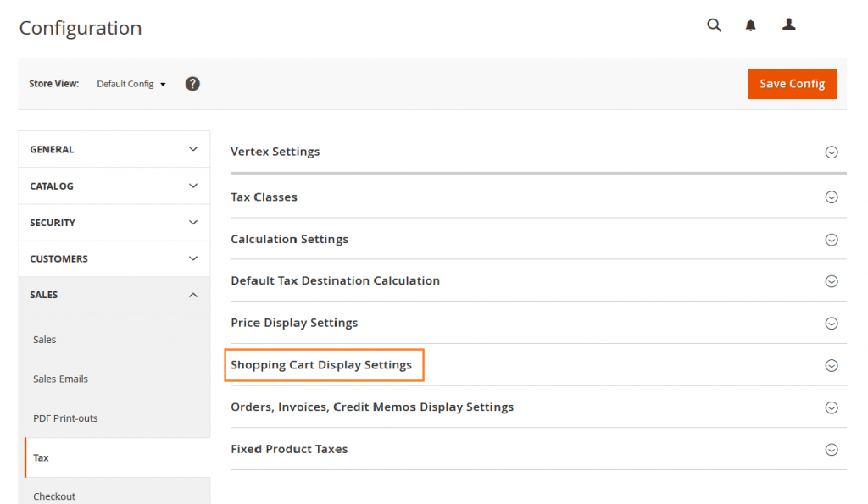The height and width of the screenshot is (504, 868).
Task: Expand the CATALOG settings section
Action: (114, 186)
